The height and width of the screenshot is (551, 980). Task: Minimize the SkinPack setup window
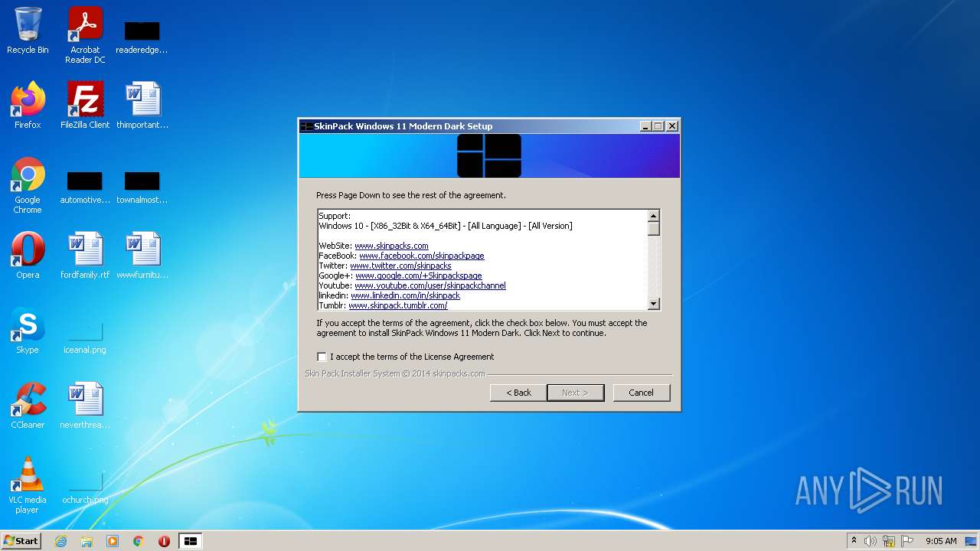tap(645, 126)
